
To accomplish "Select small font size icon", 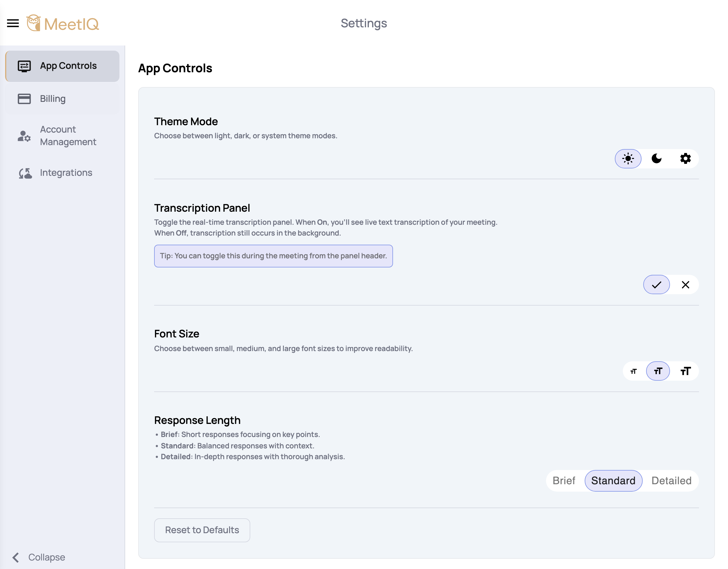I will click(x=633, y=371).
